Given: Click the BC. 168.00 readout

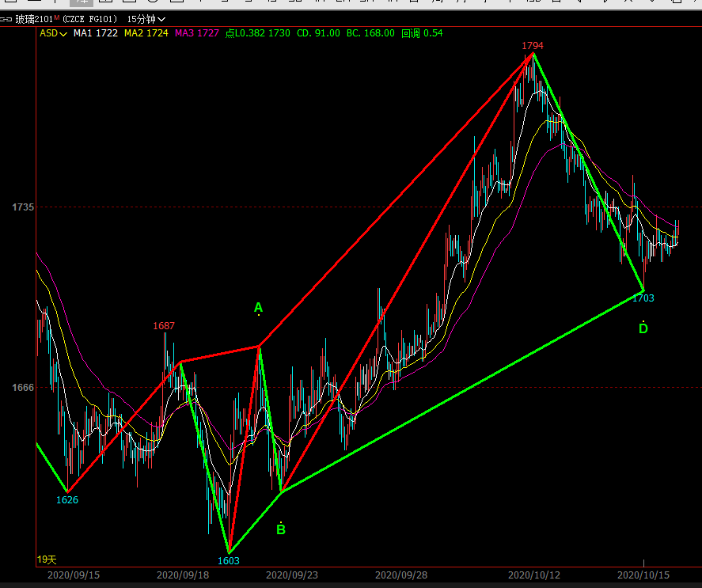Looking at the screenshot, I should coord(370,33).
